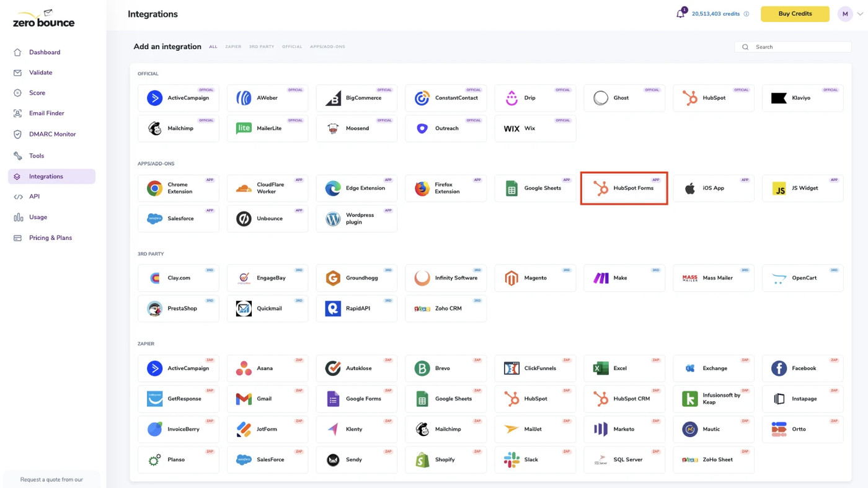The width and height of the screenshot is (868, 488).
Task: Open the Email Finder section
Action: click(46, 113)
